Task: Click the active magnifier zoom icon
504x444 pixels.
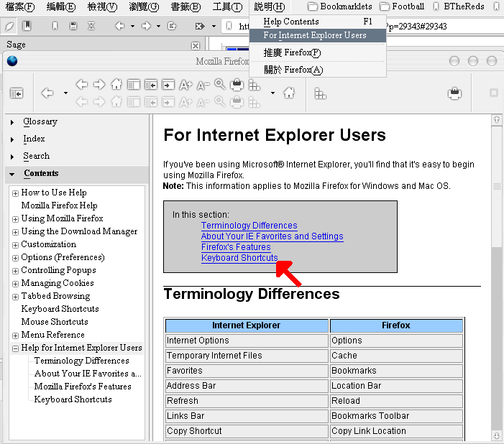Action: click(x=220, y=84)
